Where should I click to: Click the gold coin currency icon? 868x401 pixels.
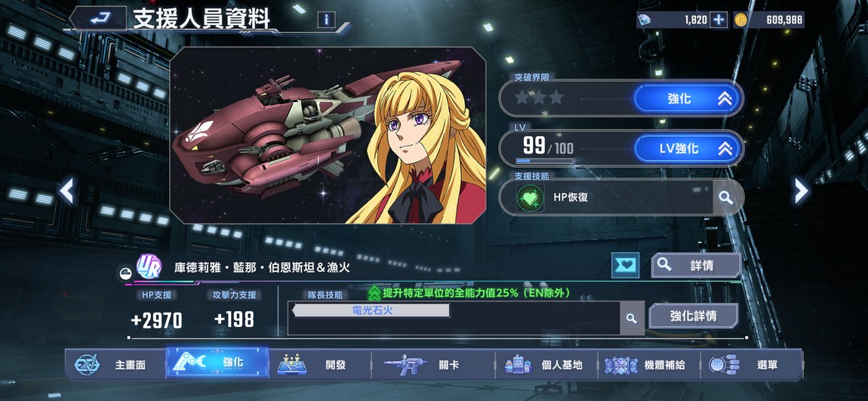click(x=740, y=20)
